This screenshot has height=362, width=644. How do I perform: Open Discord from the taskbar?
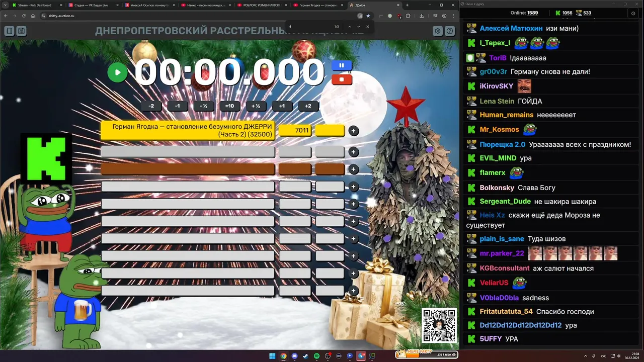[294, 356]
